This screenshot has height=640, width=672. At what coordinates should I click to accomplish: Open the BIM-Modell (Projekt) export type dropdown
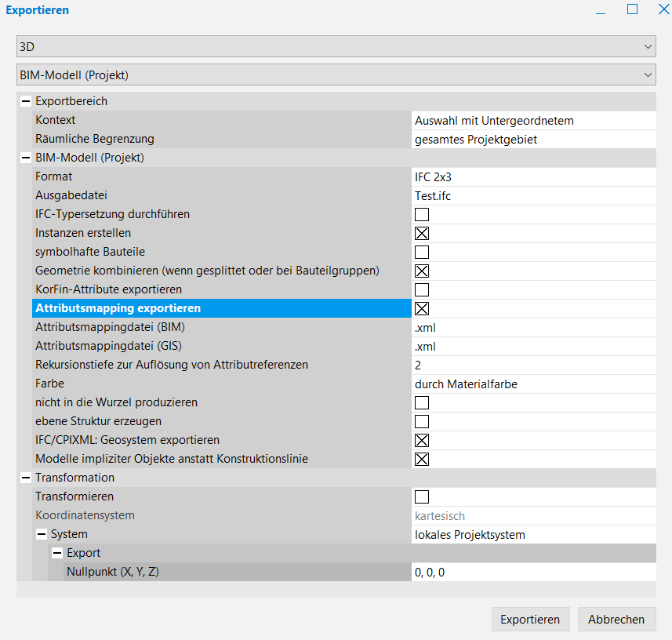pyautogui.click(x=336, y=75)
